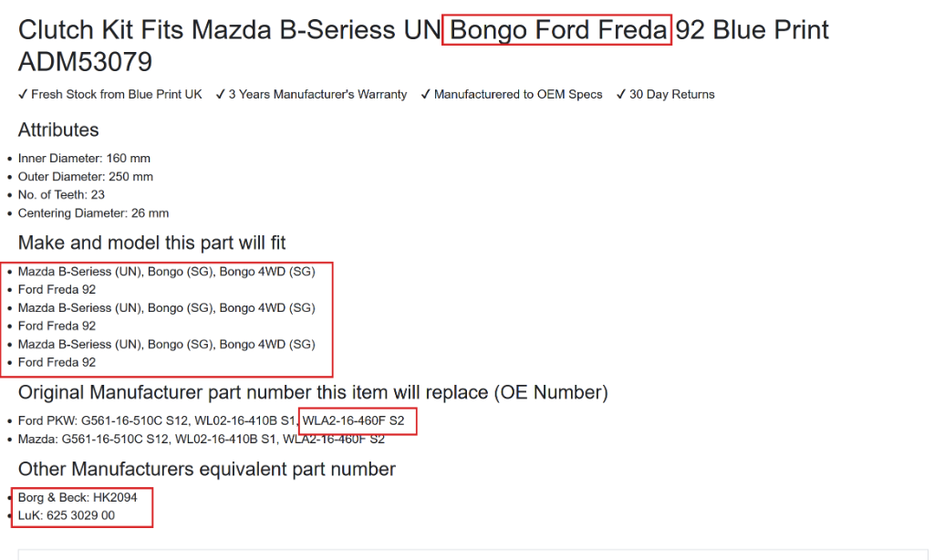Click the checkmark before "3 Years Manufacturer's Warranty"
Viewport: 934px width, 560px height.
pos(221,94)
